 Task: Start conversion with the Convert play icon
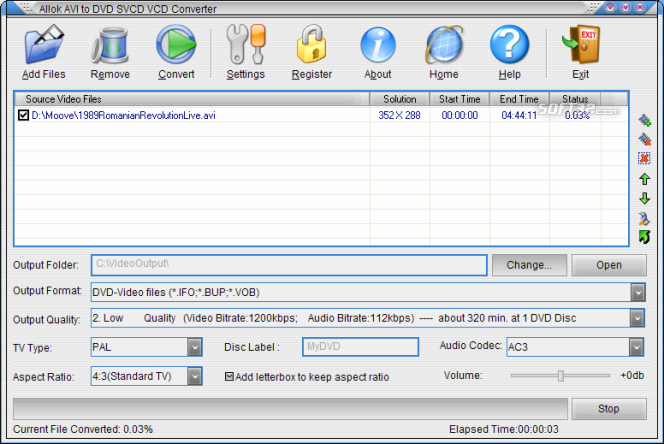tap(176, 44)
